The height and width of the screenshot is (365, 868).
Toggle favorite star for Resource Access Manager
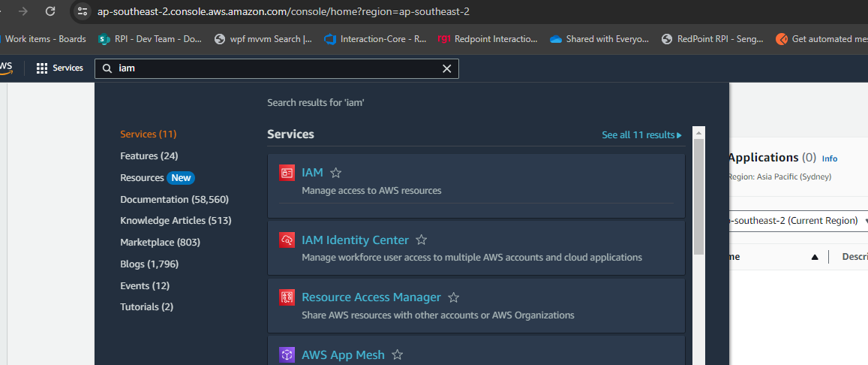(x=453, y=297)
